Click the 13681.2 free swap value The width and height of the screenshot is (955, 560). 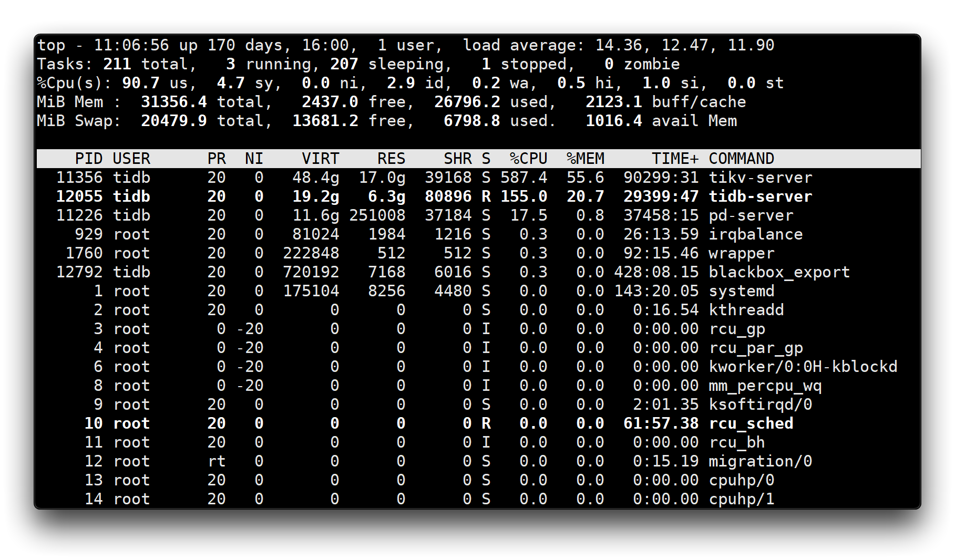tap(325, 121)
